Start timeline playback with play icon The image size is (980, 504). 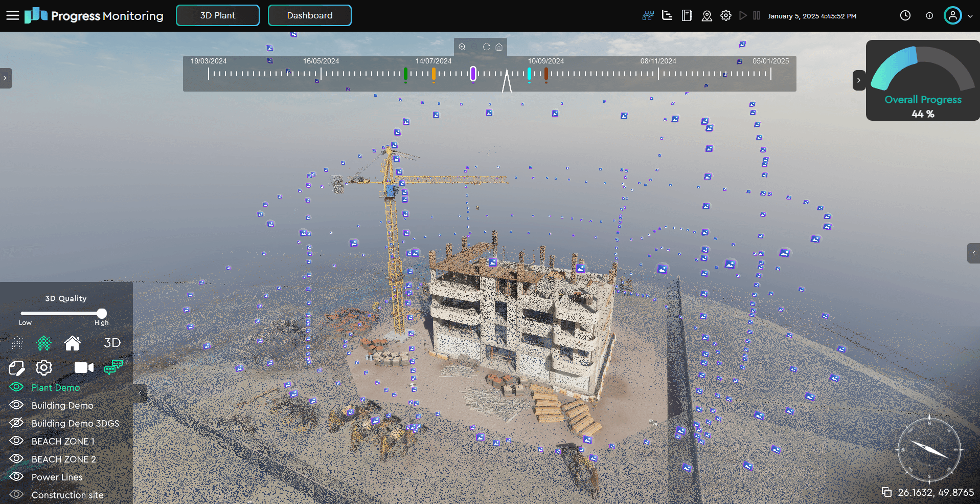click(743, 16)
